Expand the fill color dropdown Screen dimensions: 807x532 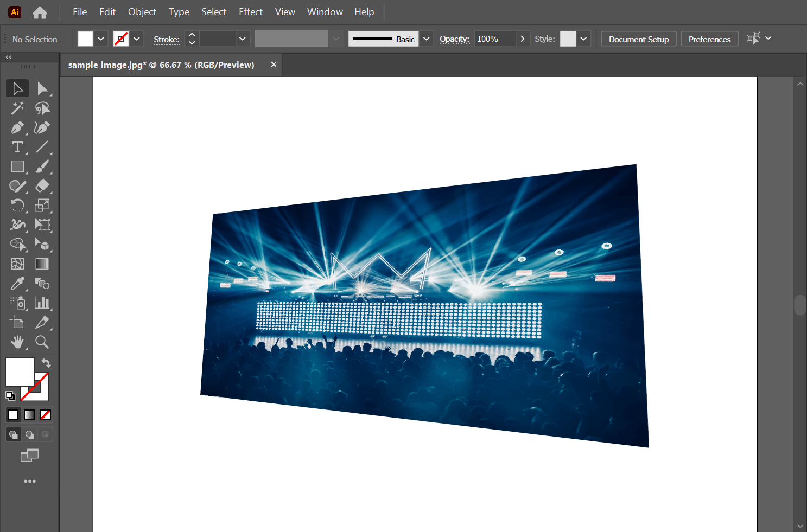click(101, 39)
